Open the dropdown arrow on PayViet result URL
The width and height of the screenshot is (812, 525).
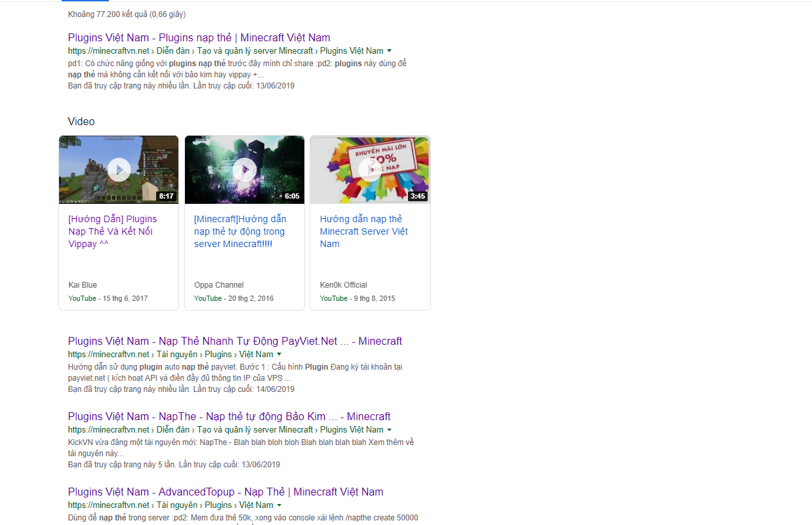[x=279, y=355]
